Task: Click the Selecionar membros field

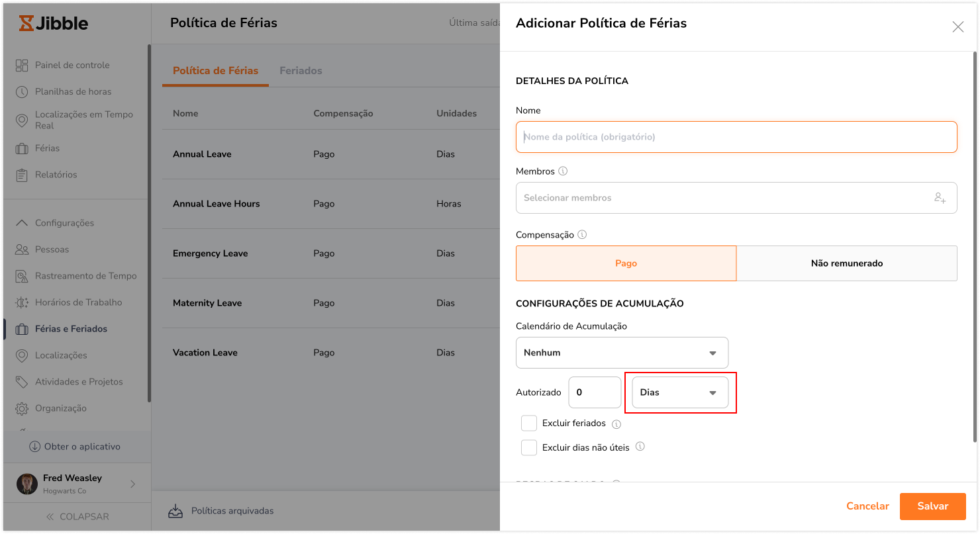Action: click(736, 198)
